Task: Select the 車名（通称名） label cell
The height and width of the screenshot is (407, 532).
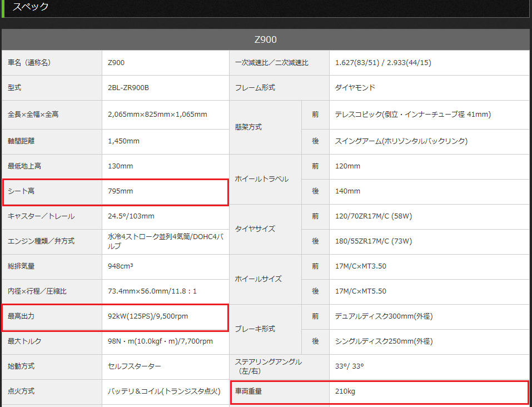Action: pyautogui.click(x=52, y=63)
